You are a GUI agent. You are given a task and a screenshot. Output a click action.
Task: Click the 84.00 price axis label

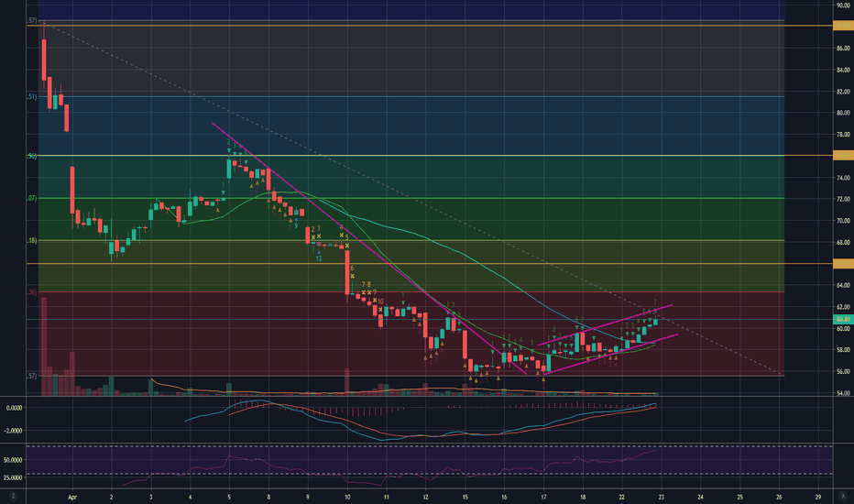pos(843,70)
